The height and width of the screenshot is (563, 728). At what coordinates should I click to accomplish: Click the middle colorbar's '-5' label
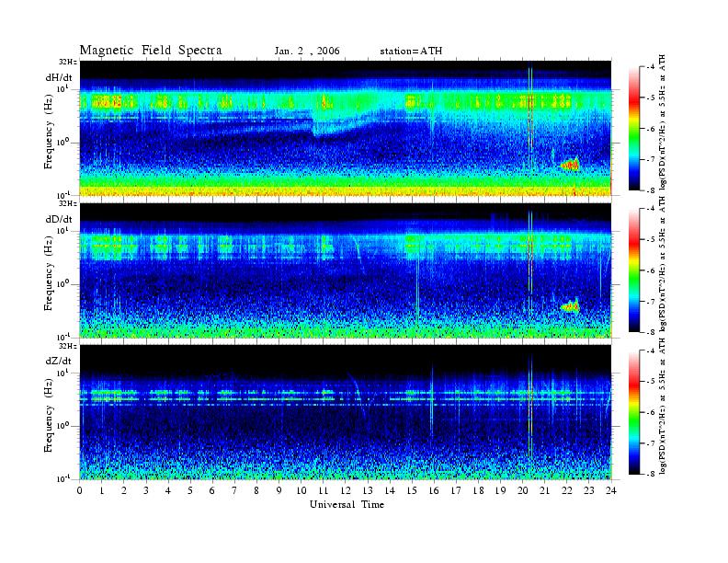pos(651,239)
